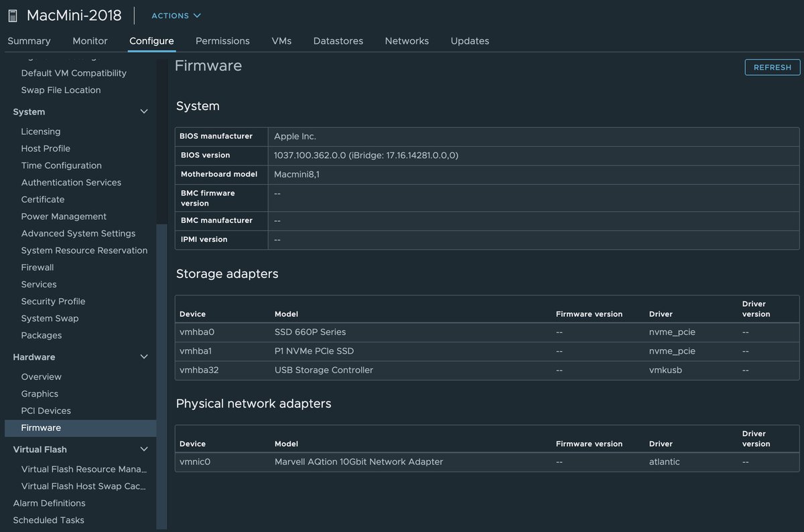Click the MacMini-2018 host icon
804x532 pixels.
click(12, 15)
